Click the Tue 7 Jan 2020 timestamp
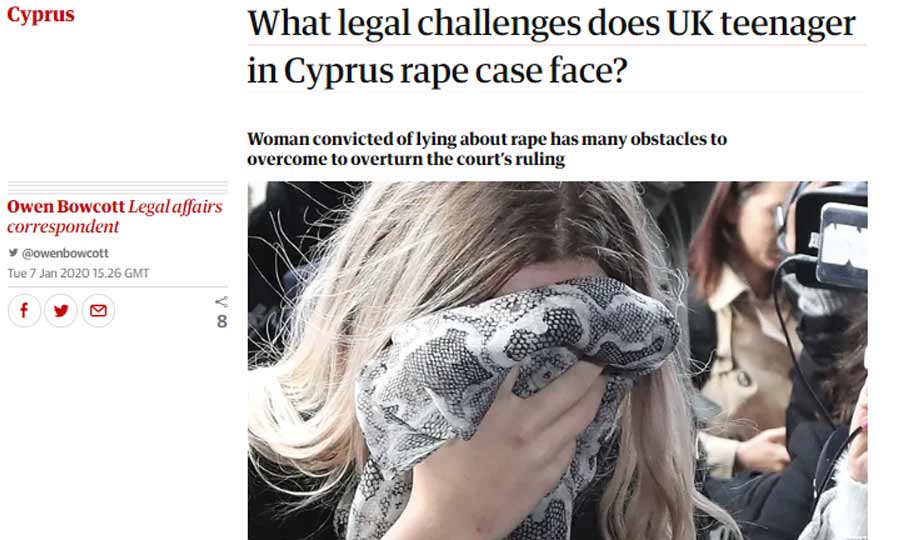The image size is (900, 540). tap(79, 273)
